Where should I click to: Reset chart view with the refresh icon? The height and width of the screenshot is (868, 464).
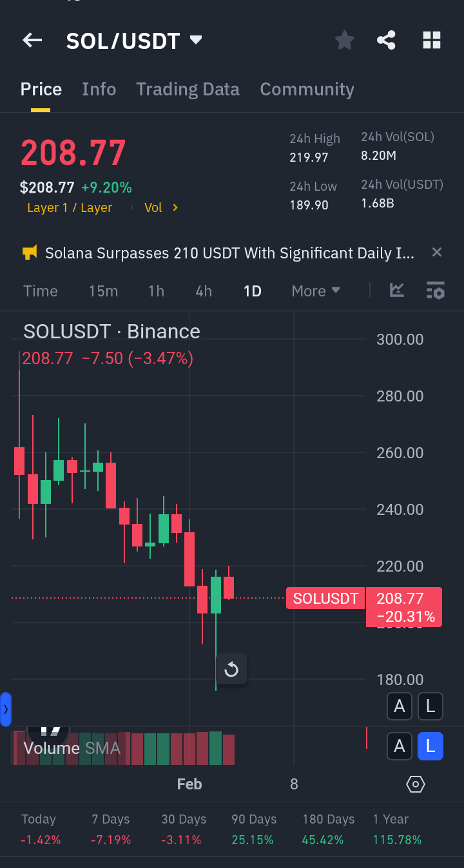pos(231,670)
